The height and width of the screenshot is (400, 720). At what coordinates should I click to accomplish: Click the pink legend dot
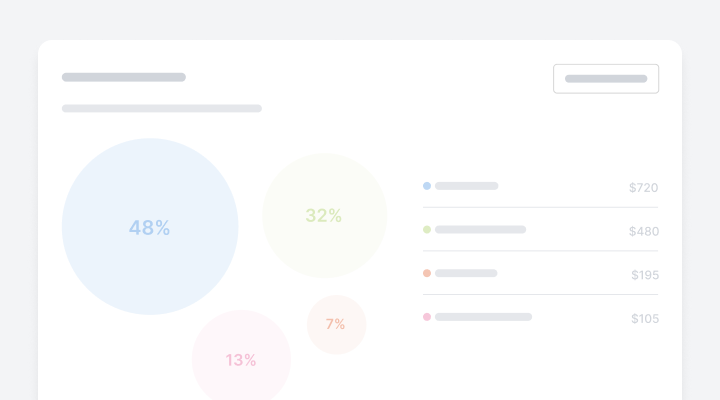click(427, 317)
